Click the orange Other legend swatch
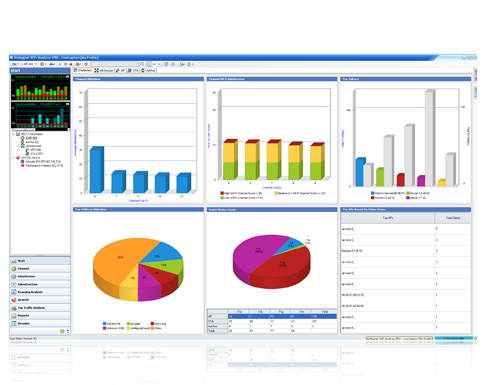The width and height of the screenshot is (488, 385). [x=153, y=328]
